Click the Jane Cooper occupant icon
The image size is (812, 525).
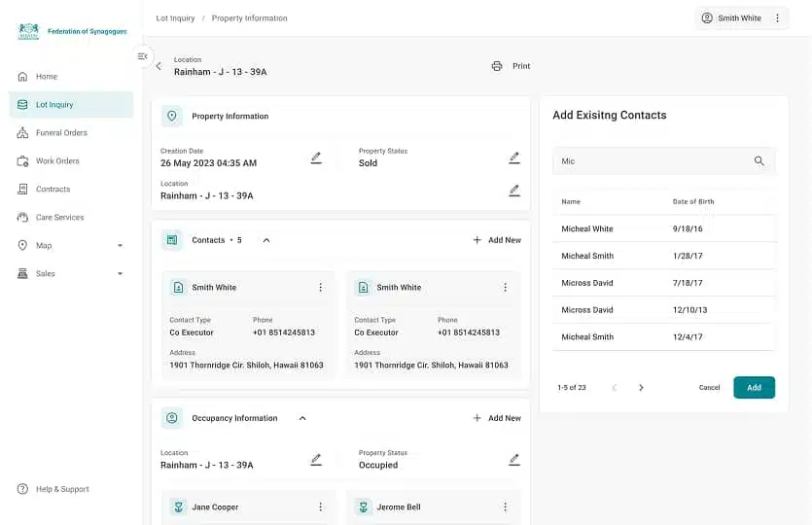coord(179,507)
